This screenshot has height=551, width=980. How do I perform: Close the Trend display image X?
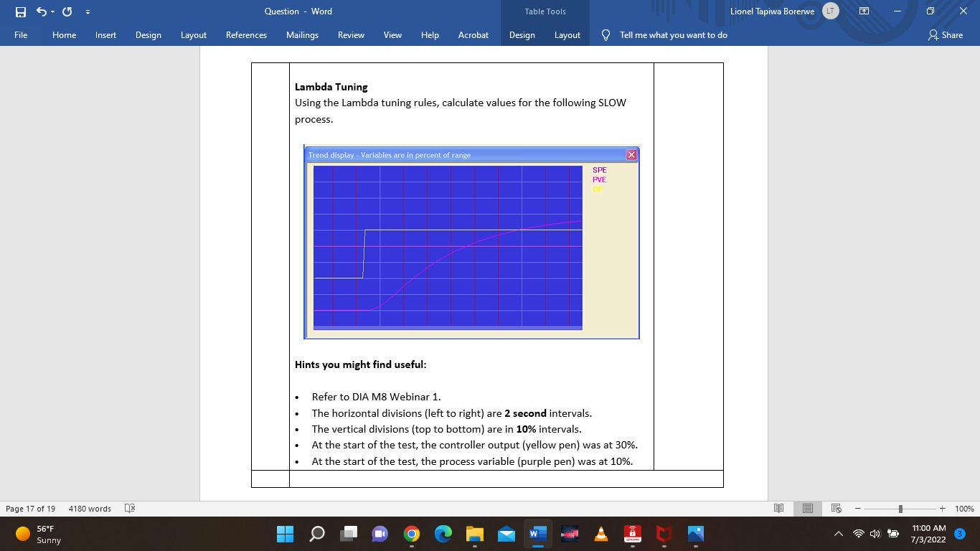tap(631, 154)
